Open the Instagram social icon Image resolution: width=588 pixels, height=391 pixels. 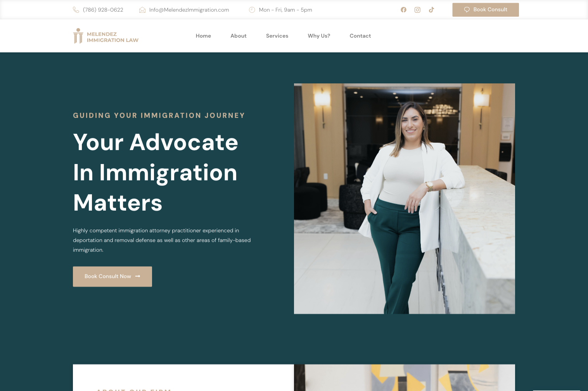click(x=417, y=10)
